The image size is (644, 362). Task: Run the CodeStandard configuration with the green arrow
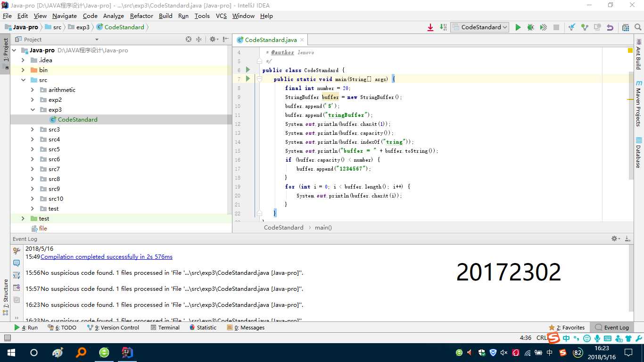(518, 27)
